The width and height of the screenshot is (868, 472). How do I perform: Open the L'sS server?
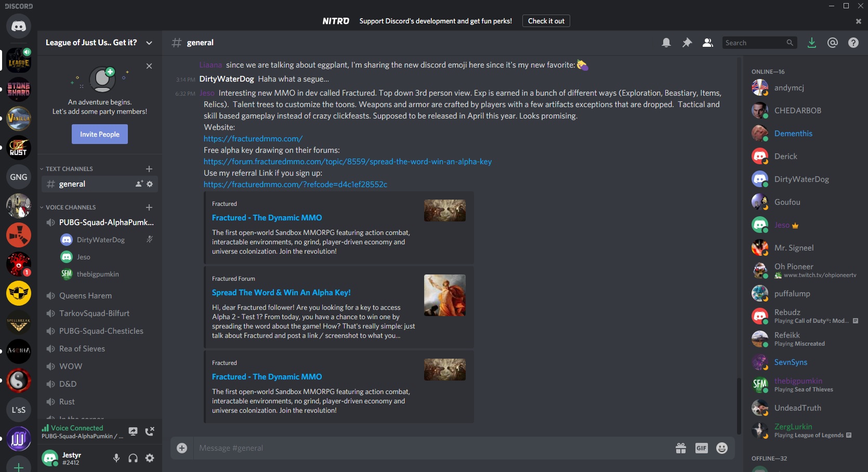(x=19, y=410)
